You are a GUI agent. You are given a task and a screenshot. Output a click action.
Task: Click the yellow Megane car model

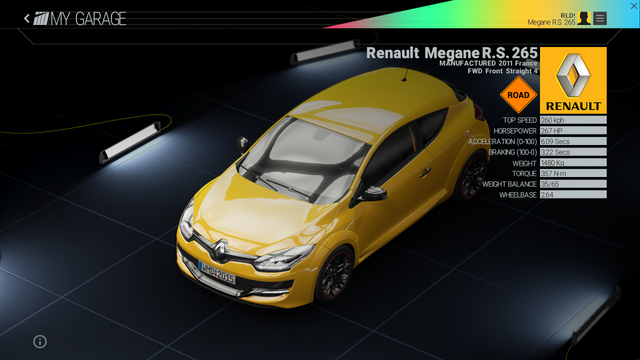(x=333, y=188)
